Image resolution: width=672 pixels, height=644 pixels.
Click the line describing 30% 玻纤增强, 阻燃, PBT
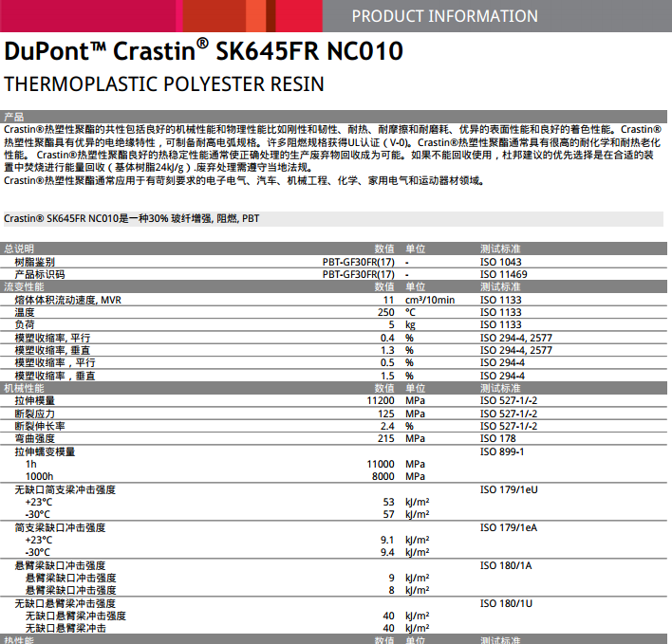coord(132,218)
